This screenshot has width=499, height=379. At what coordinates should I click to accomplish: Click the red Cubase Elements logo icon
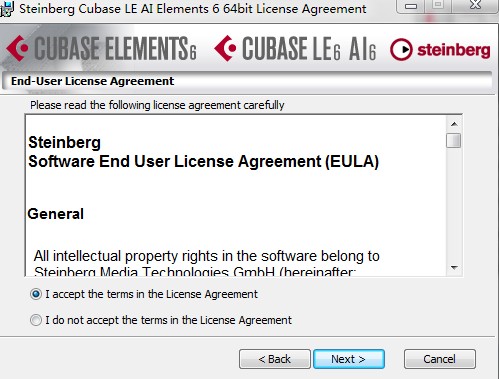(17, 48)
